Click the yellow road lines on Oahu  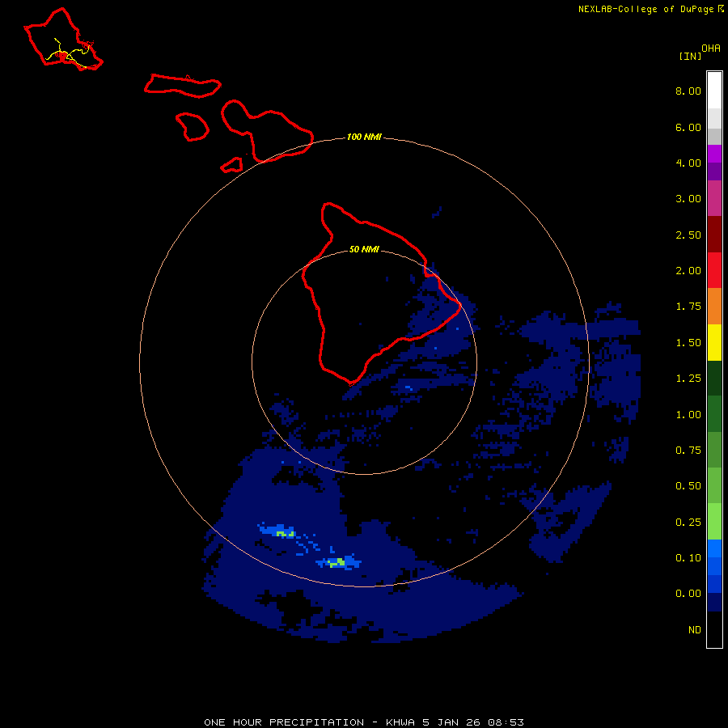68,53
